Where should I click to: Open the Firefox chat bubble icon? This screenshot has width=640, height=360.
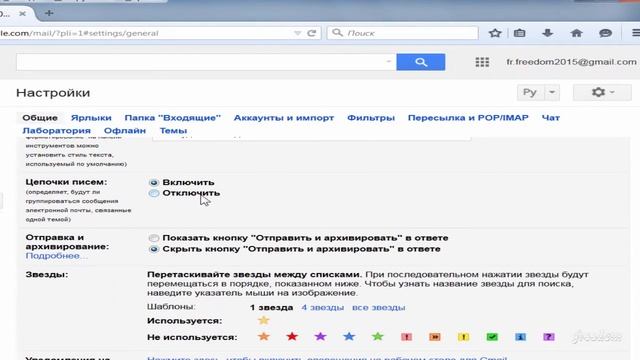click(x=605, y=33)
